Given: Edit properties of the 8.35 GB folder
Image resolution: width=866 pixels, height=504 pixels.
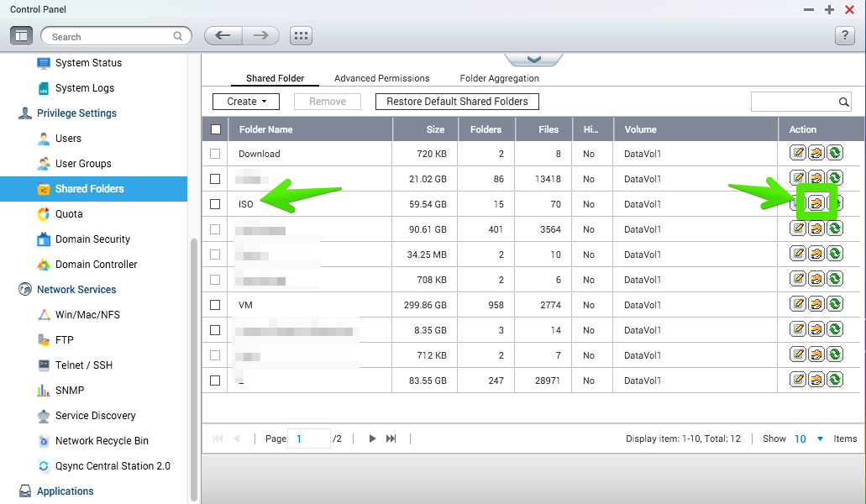Looking at the screenshot, I should [797, 329].
